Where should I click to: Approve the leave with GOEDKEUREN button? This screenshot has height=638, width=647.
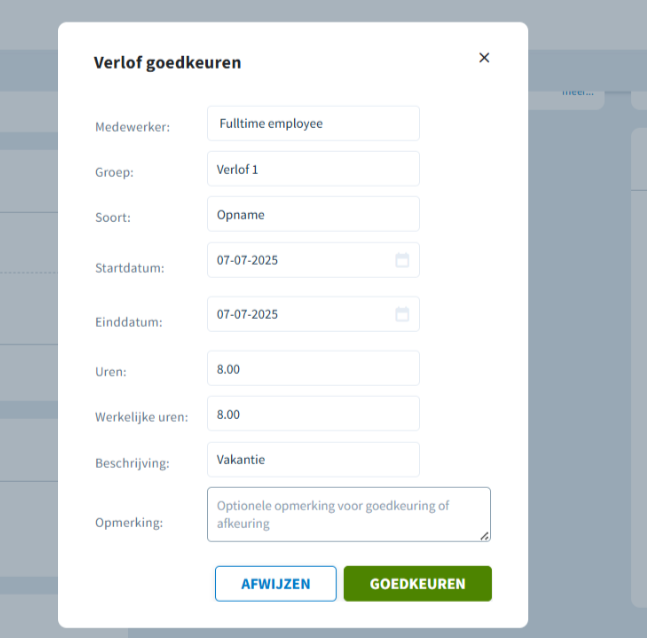pos(418,584)
